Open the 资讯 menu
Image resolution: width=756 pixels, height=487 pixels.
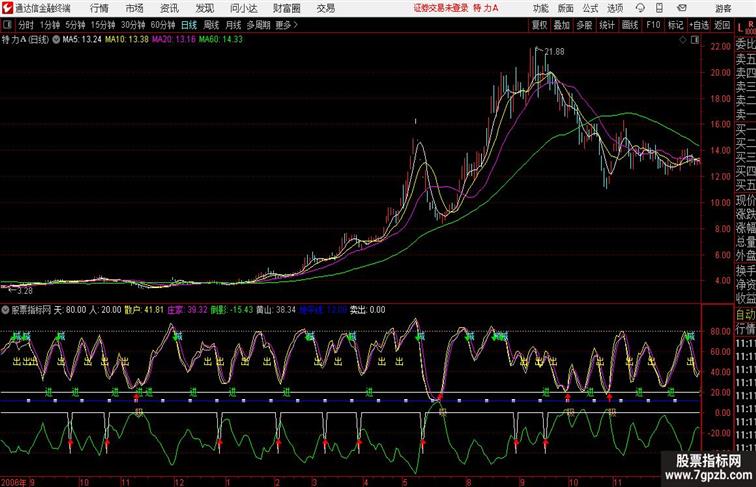tap(169, 8)
